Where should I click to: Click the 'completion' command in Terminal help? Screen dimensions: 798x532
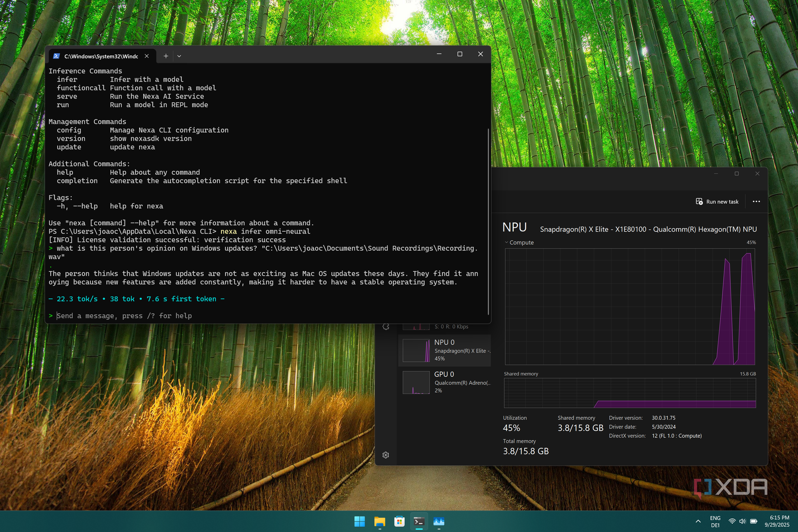coord(77,181)
